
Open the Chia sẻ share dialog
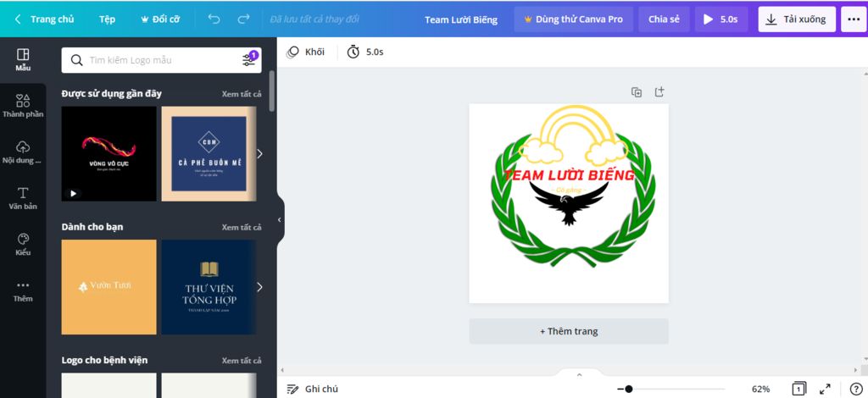tap(664, 19)
